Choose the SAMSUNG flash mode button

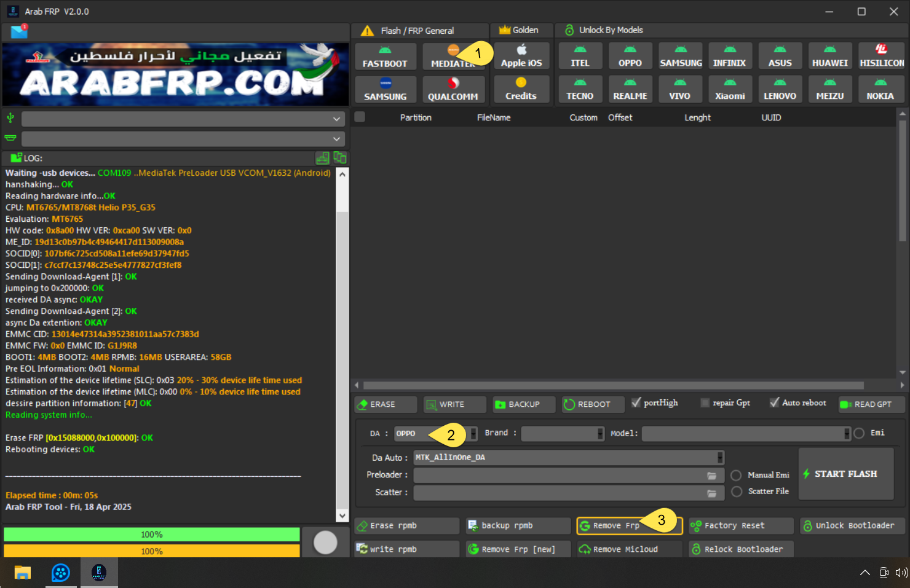point(385,89)
